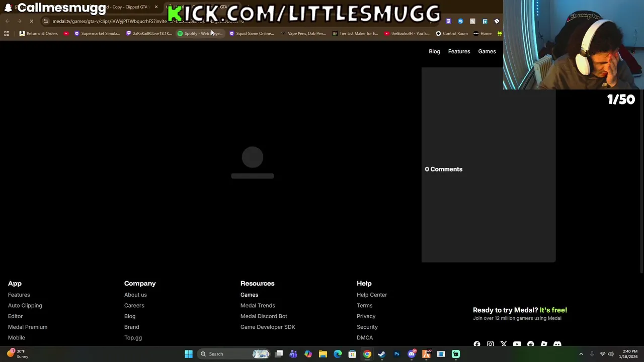Open Task View on taskbar
644x362 pixels.
(279, 354)
